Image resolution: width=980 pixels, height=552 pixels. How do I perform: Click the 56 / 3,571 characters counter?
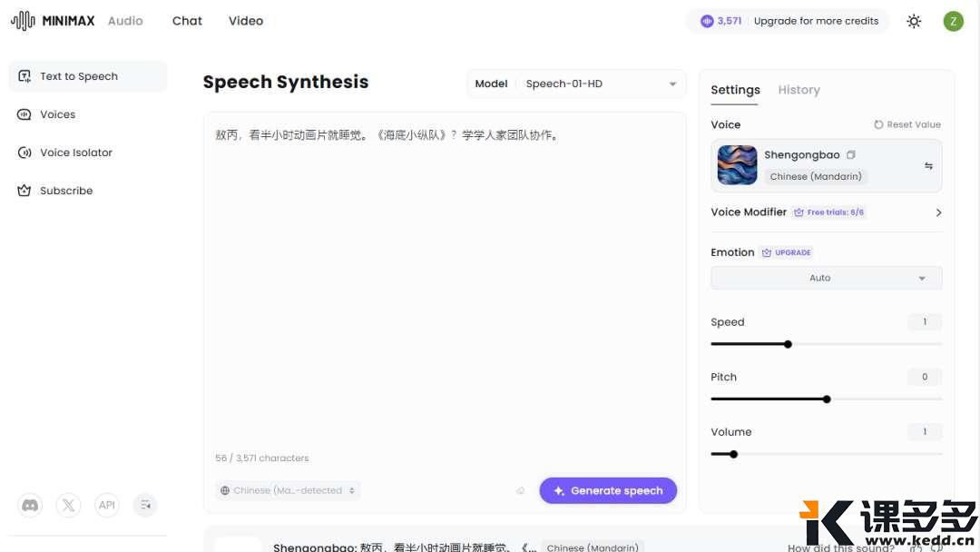pyautogui.click(x=262, y=458)
